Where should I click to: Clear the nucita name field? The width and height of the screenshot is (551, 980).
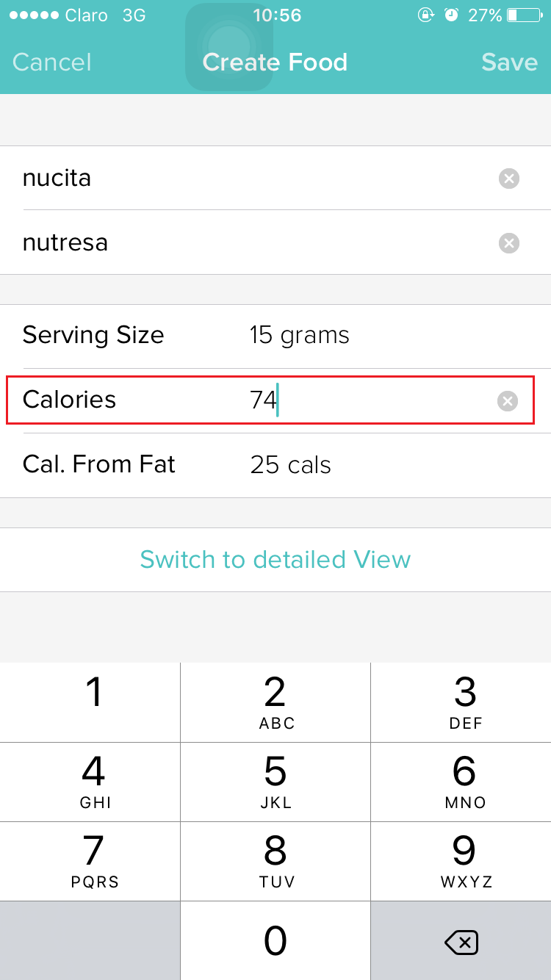(508, 179)
